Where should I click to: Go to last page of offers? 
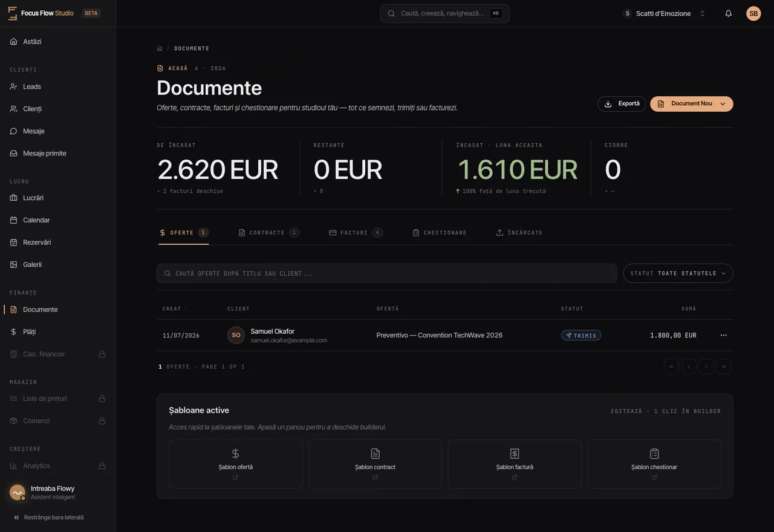[724, 366]
